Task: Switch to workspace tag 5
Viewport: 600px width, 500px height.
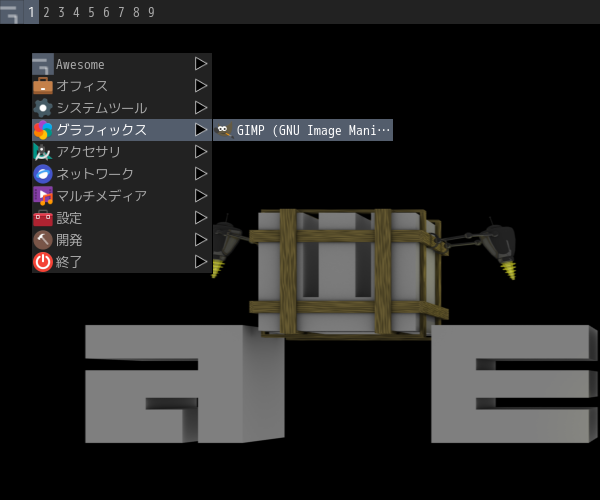Action: [x=91, y=12]
